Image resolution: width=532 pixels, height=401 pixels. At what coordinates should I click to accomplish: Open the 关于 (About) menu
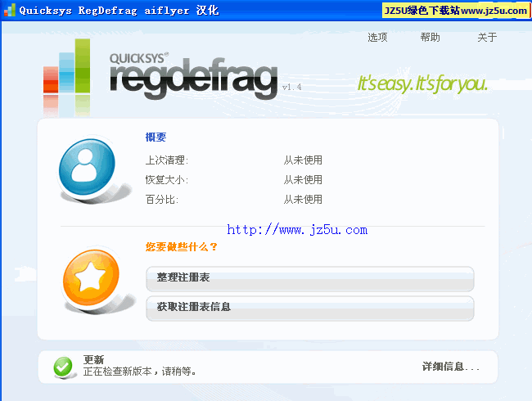487,37
